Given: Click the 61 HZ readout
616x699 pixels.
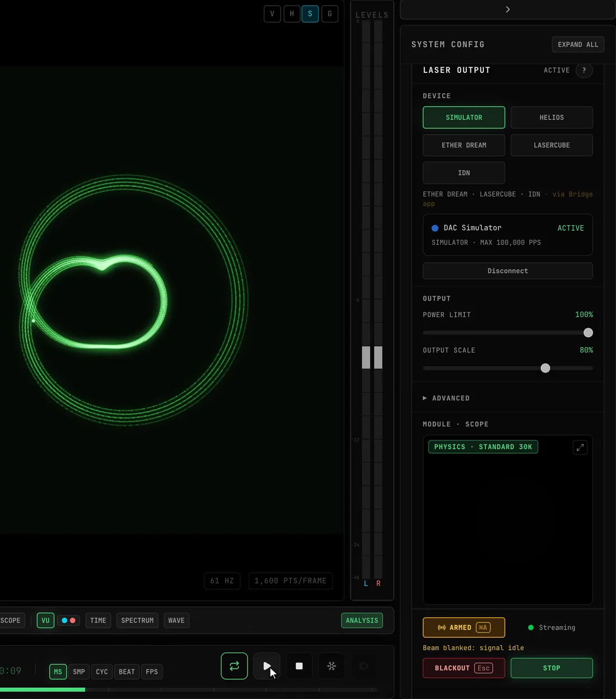Looking at the screenshot, I should click(222, 581).
